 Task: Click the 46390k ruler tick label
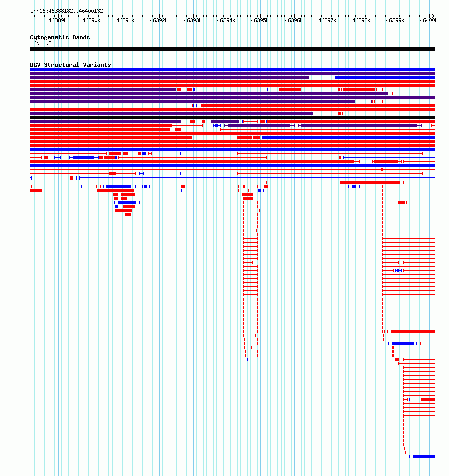pos(91,20)
